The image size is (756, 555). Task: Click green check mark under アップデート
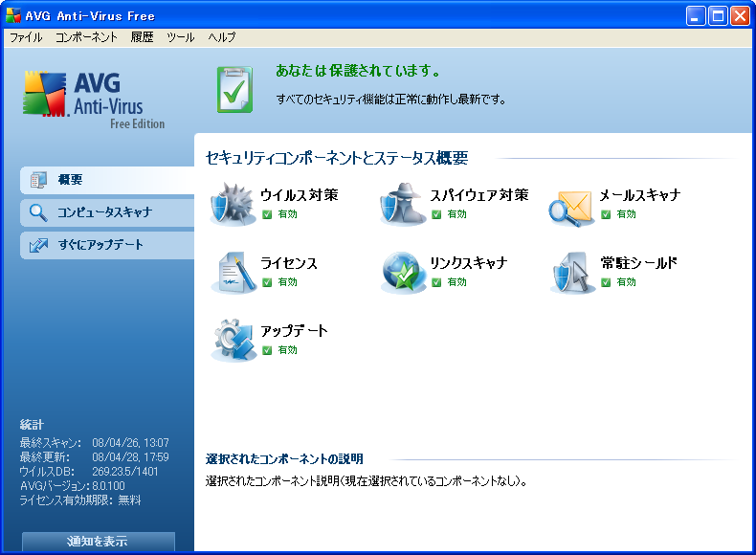coord(267,350)
